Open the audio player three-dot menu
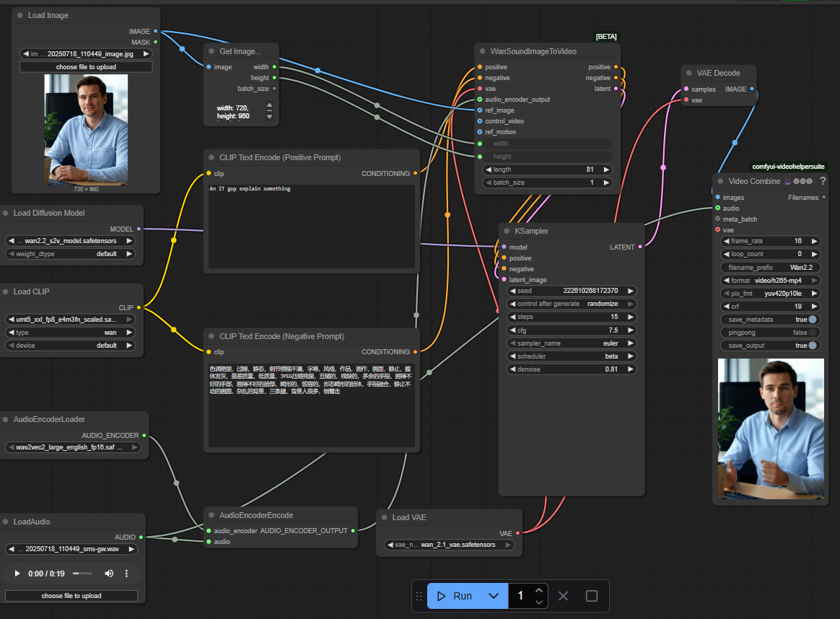Viewport: 840px width, 619px height. pos(126,574)
